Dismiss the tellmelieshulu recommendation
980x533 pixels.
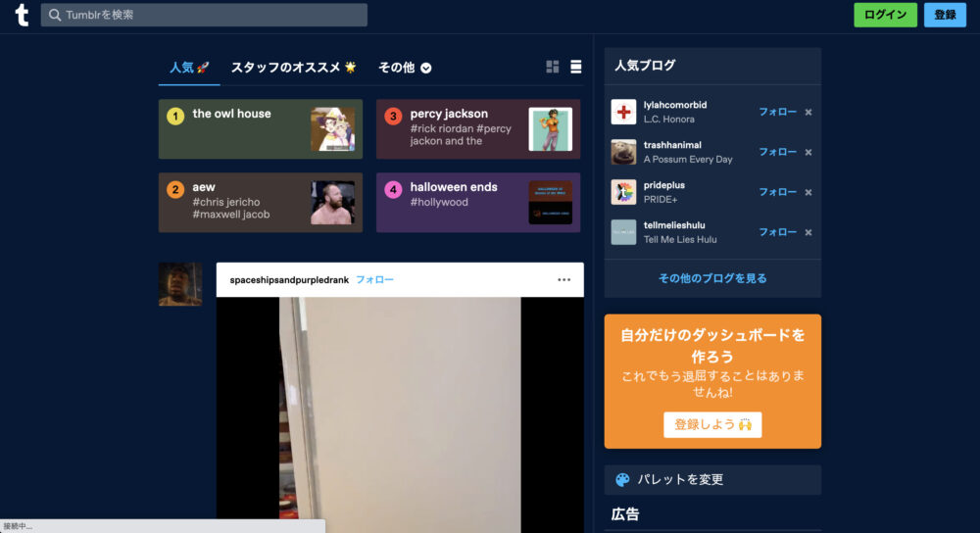pos(808,232)
